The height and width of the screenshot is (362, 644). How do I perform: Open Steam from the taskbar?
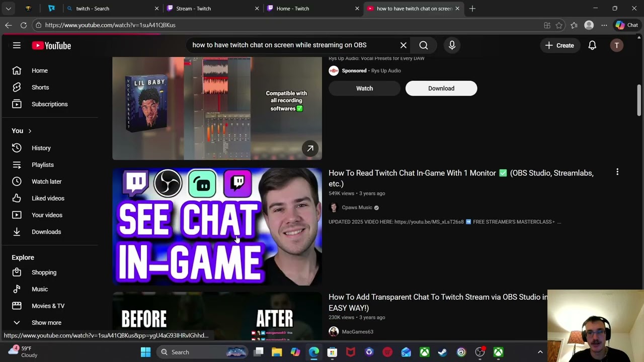443,352
